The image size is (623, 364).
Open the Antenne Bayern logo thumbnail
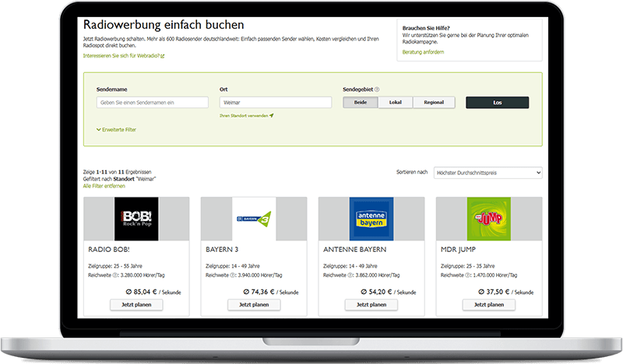[x=371, y=219]
